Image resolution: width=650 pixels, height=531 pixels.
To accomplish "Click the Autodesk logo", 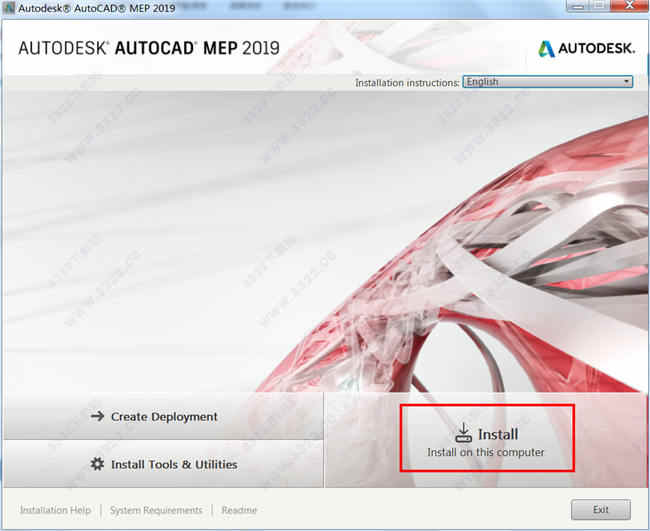I will [586, 48].
